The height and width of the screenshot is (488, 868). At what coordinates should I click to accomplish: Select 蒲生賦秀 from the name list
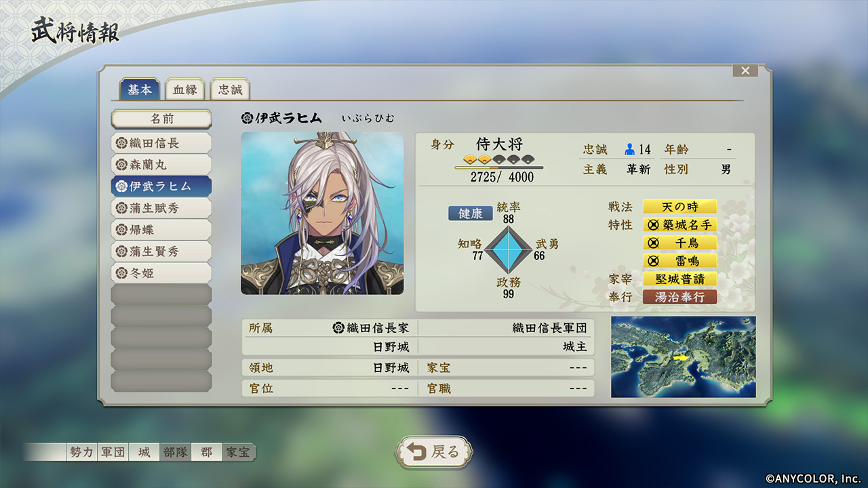(161, 208)
